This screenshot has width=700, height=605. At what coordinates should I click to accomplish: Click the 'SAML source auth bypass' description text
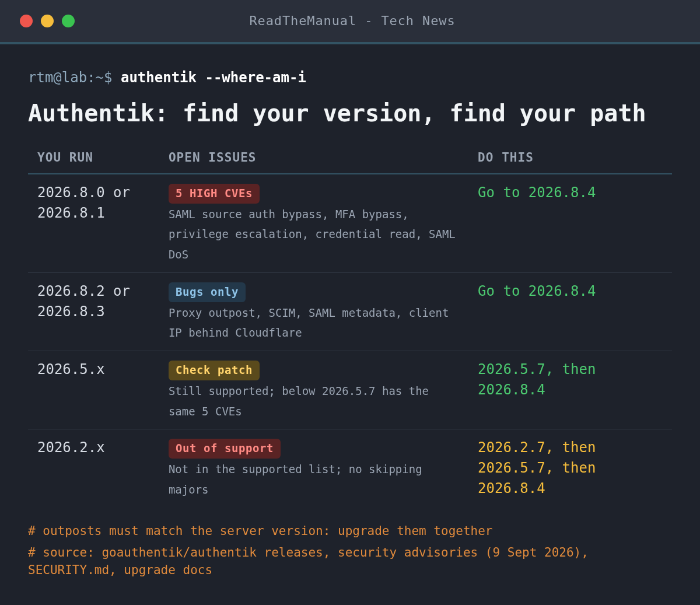(312, 235)
